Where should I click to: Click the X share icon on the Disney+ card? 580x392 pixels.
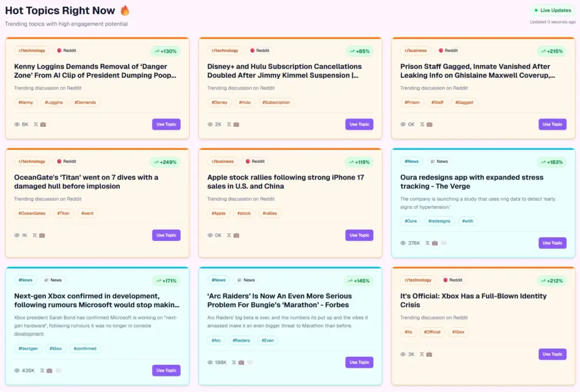[x=229, y=124]
